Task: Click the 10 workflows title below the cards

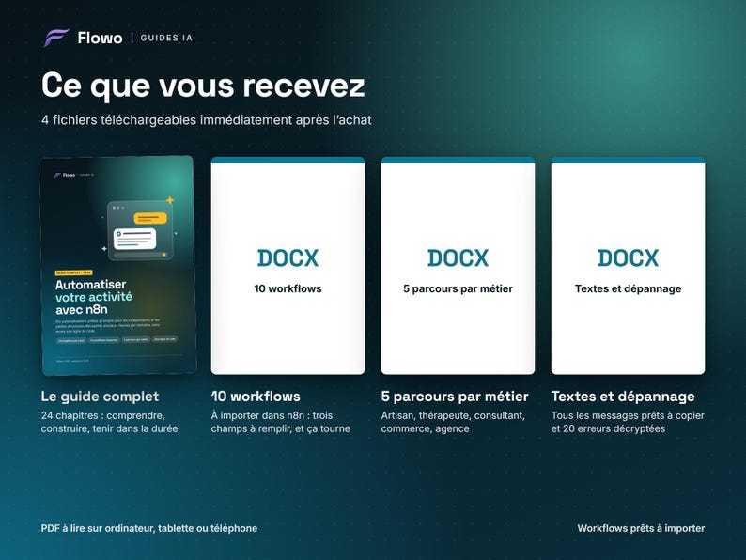Action: 256,397
